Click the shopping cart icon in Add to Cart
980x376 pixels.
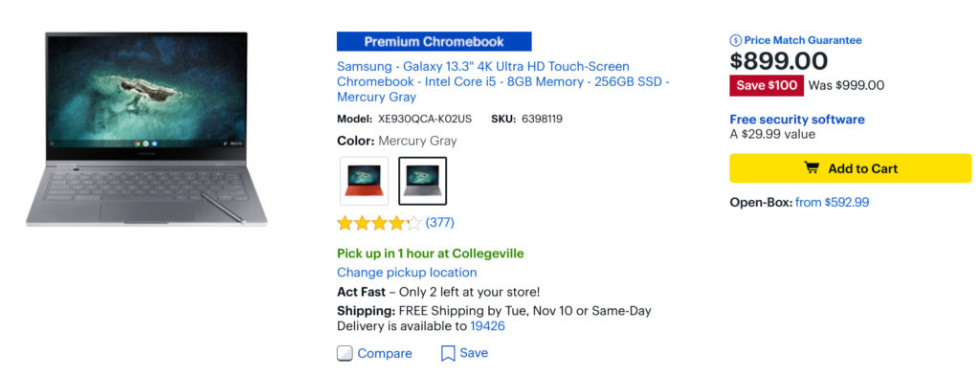(812, 168)
